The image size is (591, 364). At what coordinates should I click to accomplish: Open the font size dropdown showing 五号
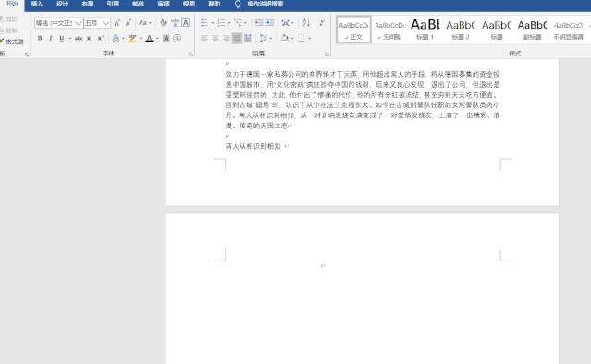tap(106, 23)
